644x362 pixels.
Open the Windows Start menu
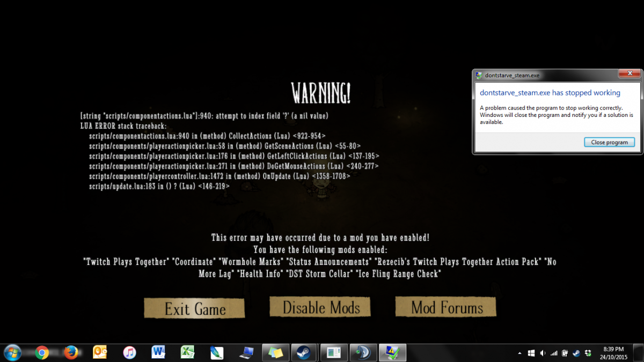pos(13,352)
